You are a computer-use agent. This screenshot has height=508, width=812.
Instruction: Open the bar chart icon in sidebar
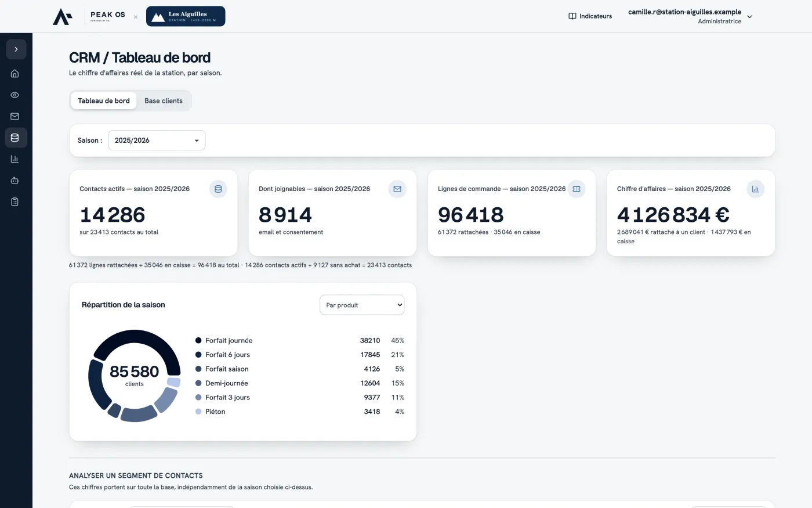15,159
